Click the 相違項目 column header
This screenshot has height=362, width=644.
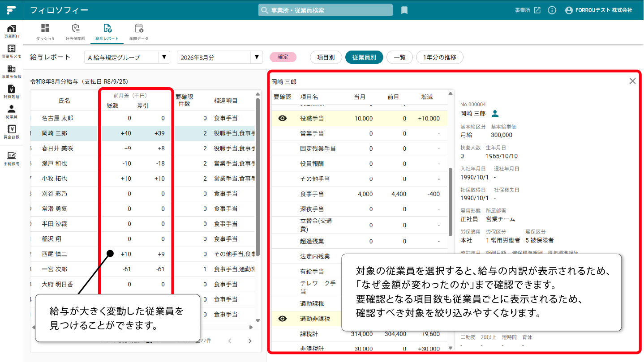pyautogui.click(x=226, y=101)
